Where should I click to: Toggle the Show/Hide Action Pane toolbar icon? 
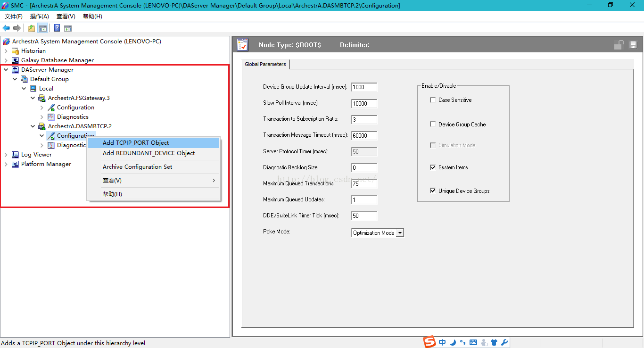[x=68, y=28]
